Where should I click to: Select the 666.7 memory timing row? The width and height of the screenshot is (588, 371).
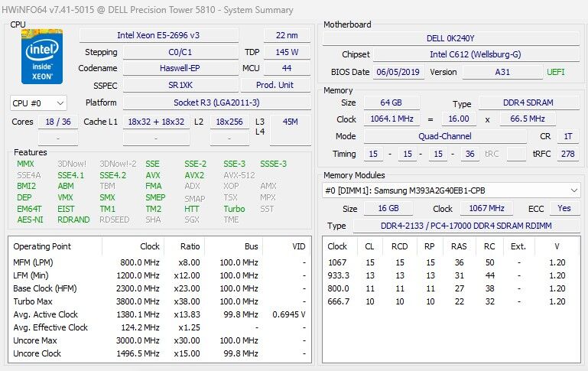point(451,301)
